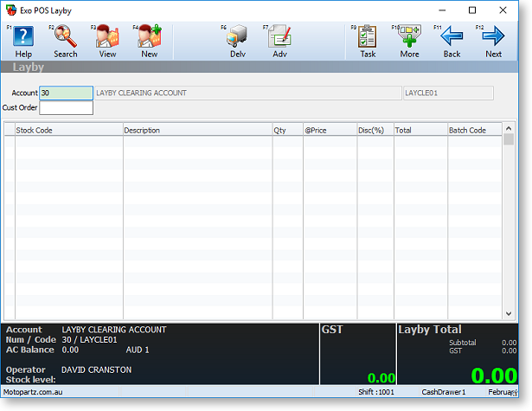Go Back with the left arrow
Viewport: 532px width, 411px height.
[452, 41]
